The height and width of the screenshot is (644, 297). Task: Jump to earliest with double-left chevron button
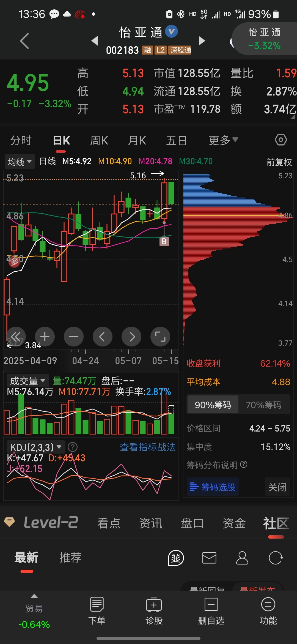click(16, 337)
